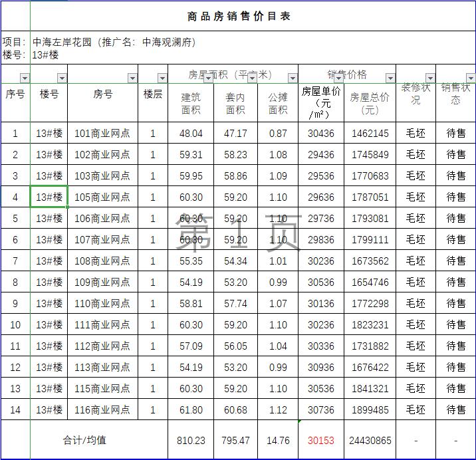The height and width of the screenshot is (460, 476).
Task: Click the 房屋总价(元) header cell
Action: pyautogui.click(x=370, y=103)
